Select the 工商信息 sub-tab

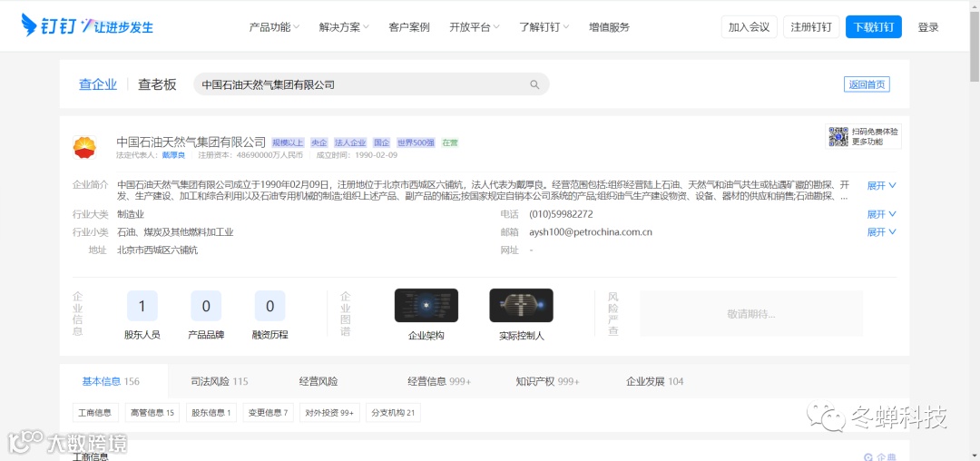(x=95, y=412)
